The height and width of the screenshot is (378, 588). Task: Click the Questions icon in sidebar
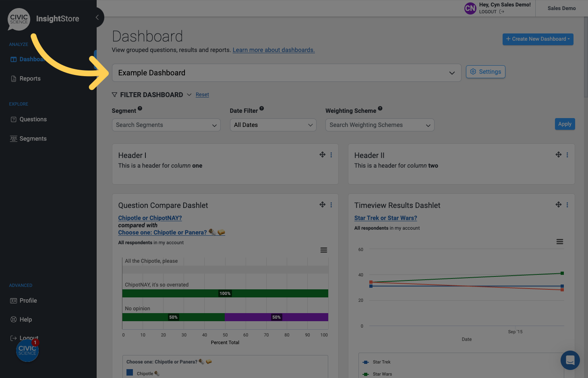(14, 119)
